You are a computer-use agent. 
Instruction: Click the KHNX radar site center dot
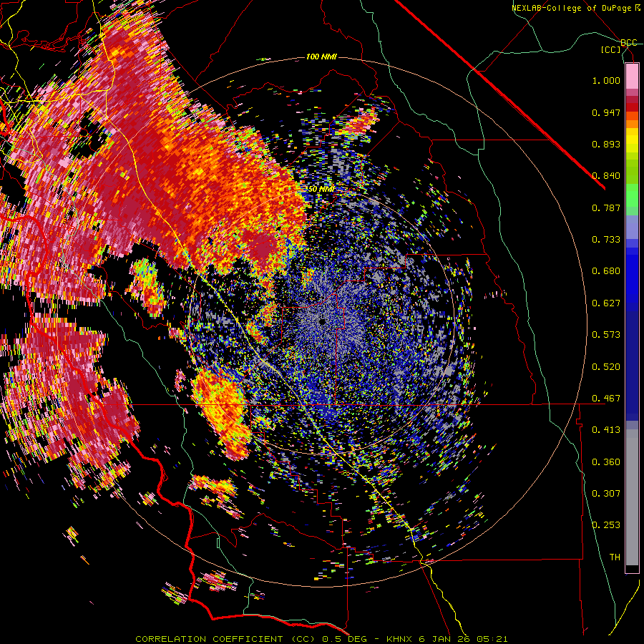tap(323, 321)
